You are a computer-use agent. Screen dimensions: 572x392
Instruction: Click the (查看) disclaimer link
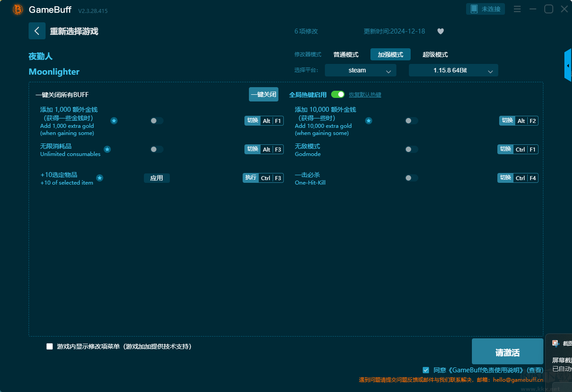[535, 370]
